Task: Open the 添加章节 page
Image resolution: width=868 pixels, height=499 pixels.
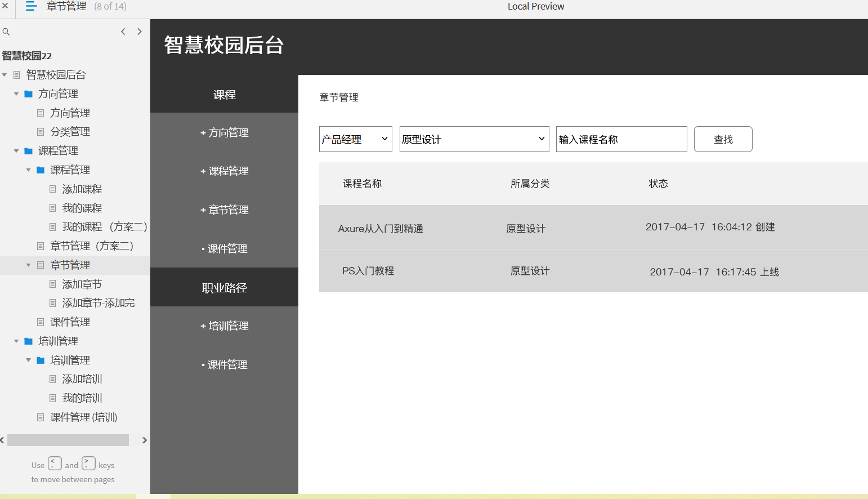Action: click(x=82, y=284)
